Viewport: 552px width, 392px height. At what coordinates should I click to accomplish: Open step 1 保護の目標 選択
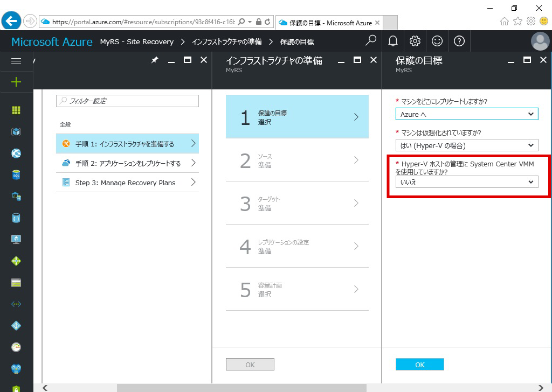coord(297,117)
